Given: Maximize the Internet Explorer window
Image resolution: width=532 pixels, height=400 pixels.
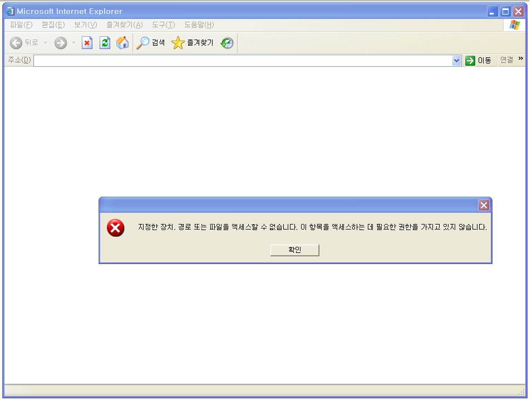Looking at the screenshot, I should pyautogui.click(x=505, y=12).
